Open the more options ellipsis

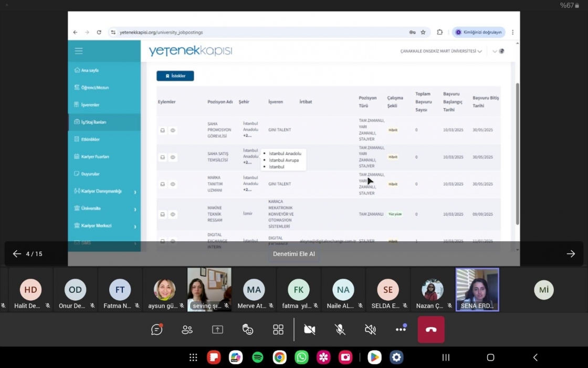click(x=401, y=329)
